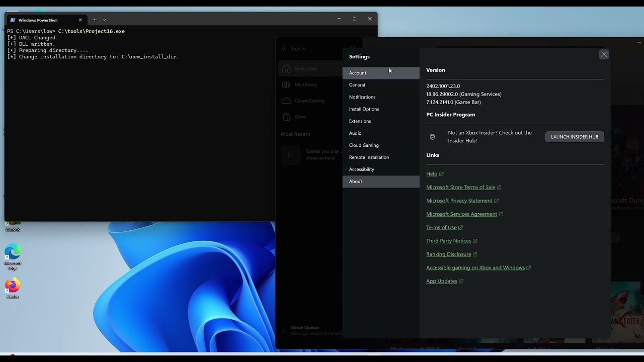This screenshot has width=644, height=362.
Task: Close the Windows PowerShell tab
Action: (x=80, y=20)
